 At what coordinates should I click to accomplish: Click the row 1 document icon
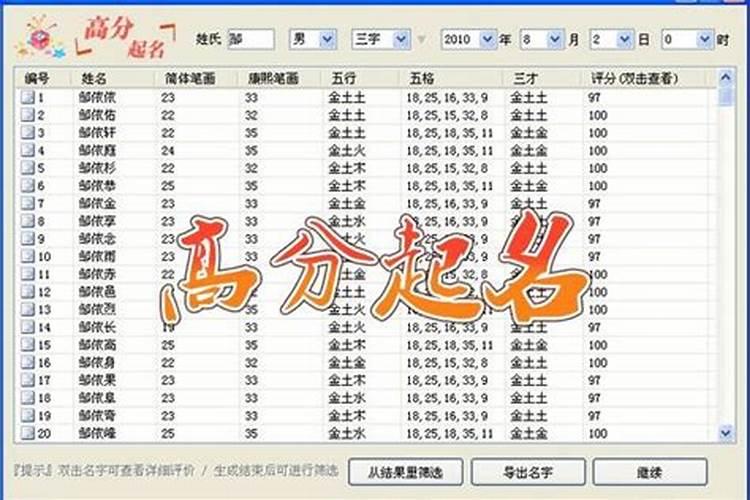coord(28,97)
